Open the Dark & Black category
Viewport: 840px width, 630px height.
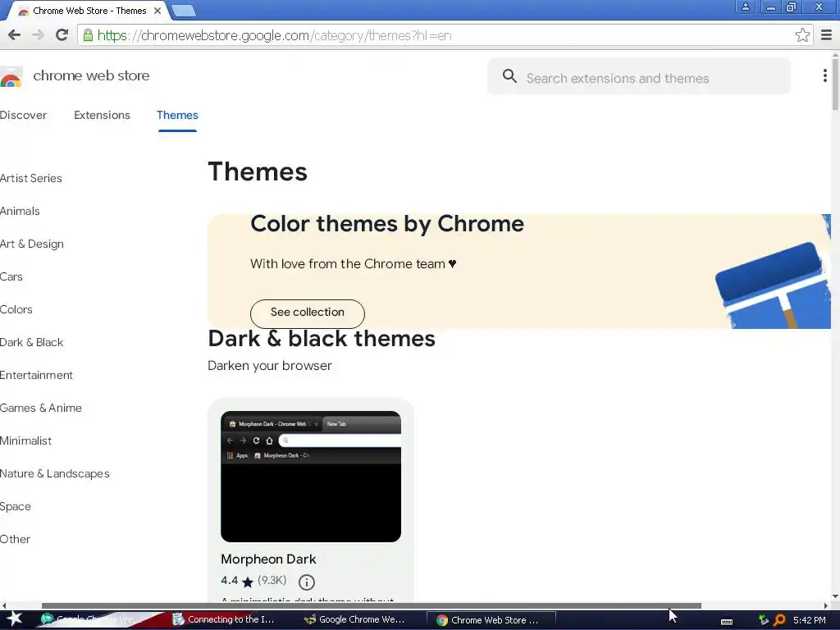pyautogui.click(x=32, y=342)
